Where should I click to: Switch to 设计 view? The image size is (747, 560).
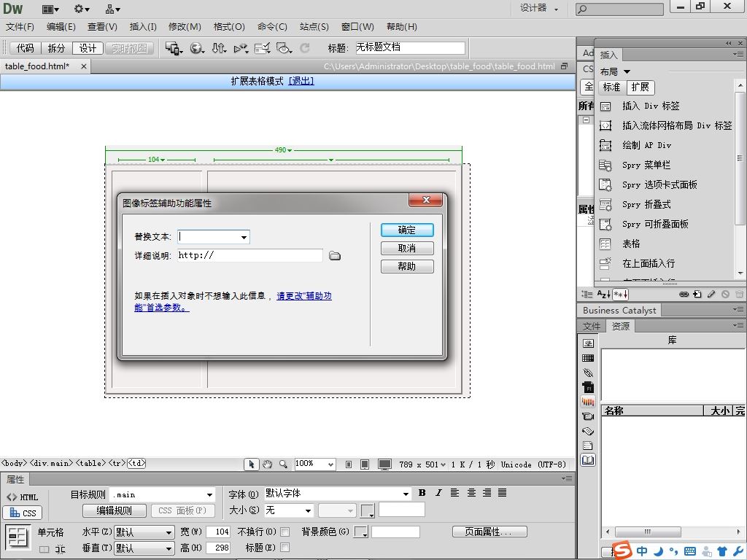point(88,48)
